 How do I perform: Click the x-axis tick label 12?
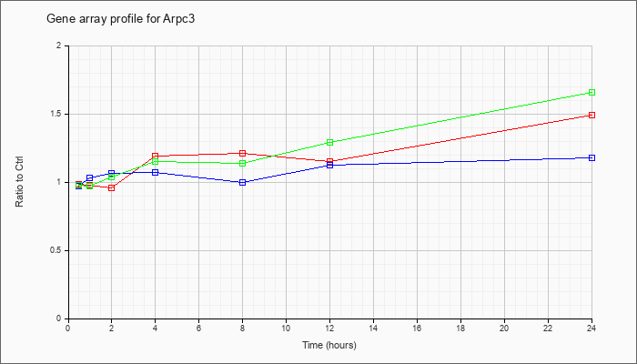pyautogui.click(x=329, y=329)
